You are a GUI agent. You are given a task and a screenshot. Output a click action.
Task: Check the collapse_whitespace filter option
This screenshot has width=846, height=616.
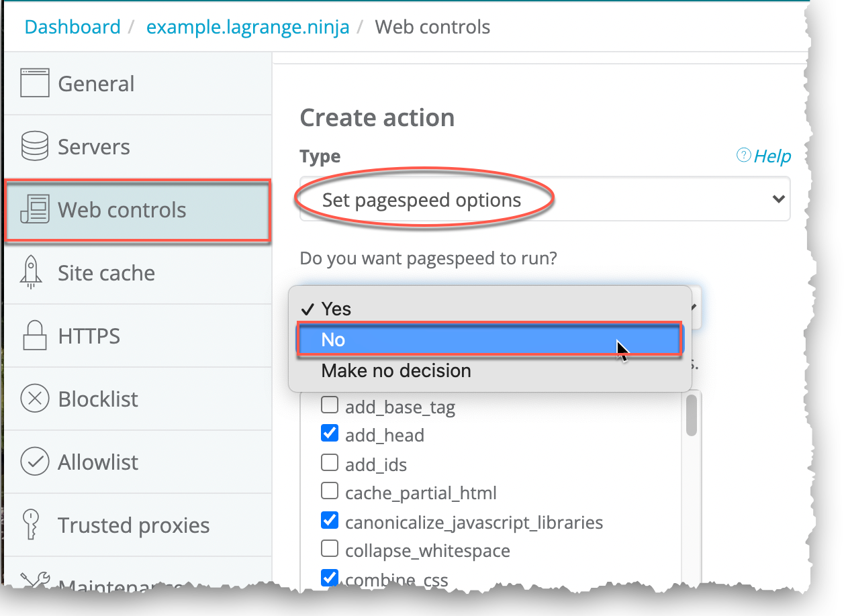coord(330,550)
